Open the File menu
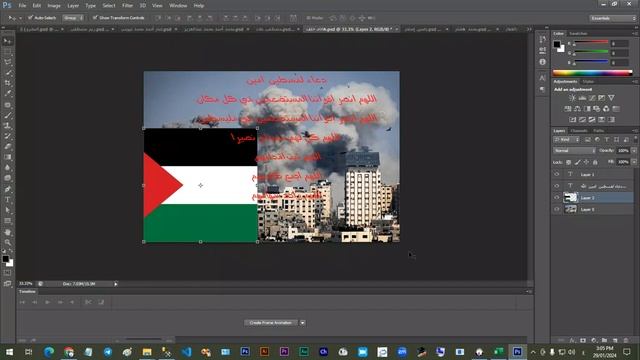Viewport: 640px width, 360px height. (x=22, y=6)
